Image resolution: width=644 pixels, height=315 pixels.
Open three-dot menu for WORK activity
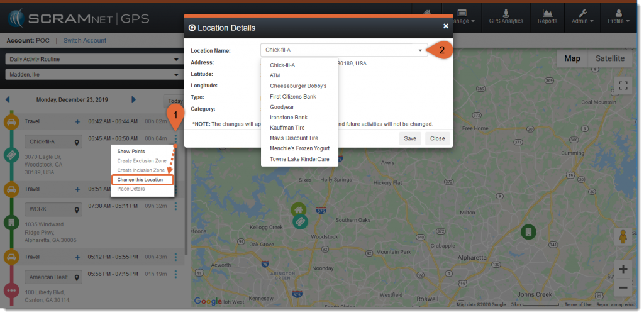[x=175, y=206]
